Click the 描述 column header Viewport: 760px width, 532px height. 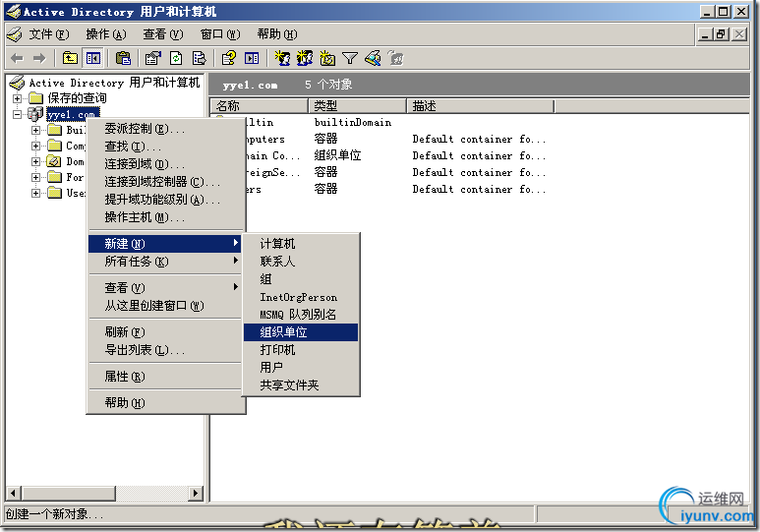tap(481, 106)
